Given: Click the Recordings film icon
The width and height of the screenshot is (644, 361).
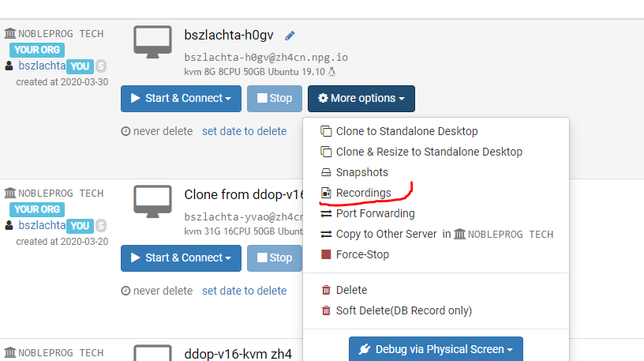Looking at the screenshot, I should point(326,193).
